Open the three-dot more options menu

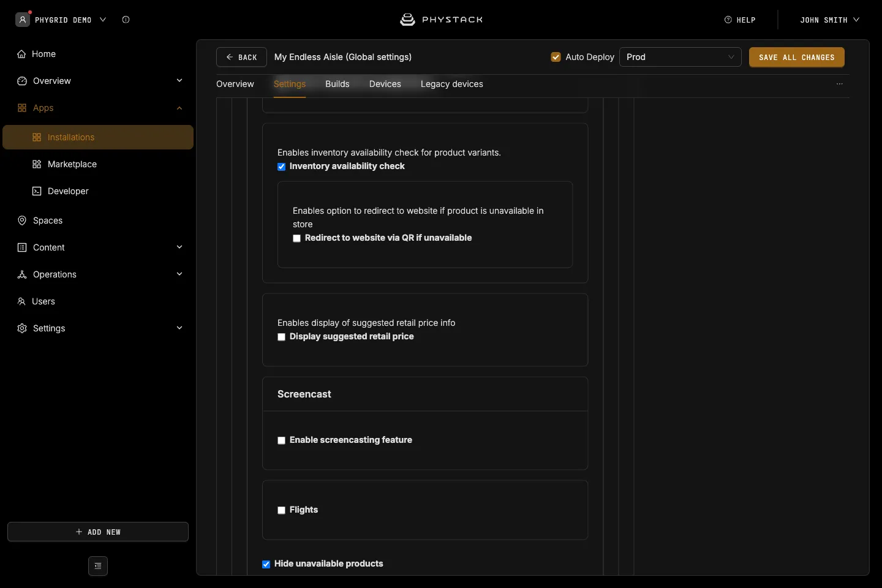click(x=840, y=84)
